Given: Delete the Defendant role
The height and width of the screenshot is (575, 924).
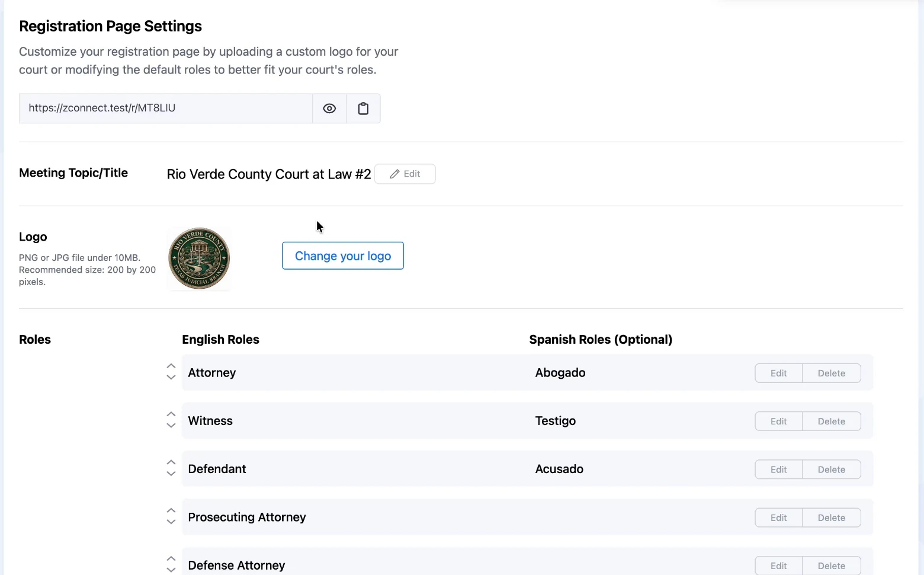Looking at the screenshot, I should (x=832, y=469).
